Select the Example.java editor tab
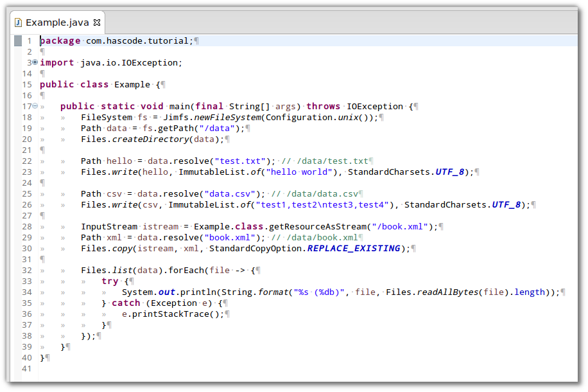Viewport: 588px width, 392px height. click(58, 22)
